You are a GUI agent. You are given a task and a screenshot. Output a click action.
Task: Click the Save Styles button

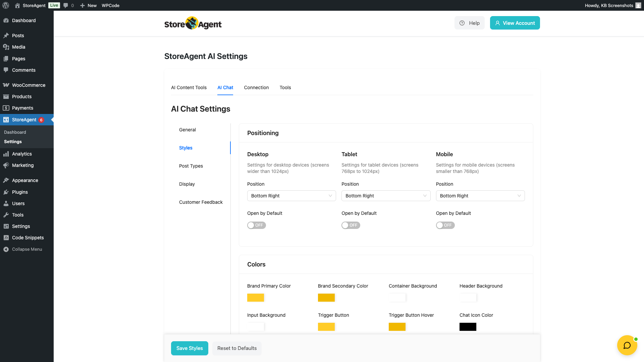coord(190,348)
